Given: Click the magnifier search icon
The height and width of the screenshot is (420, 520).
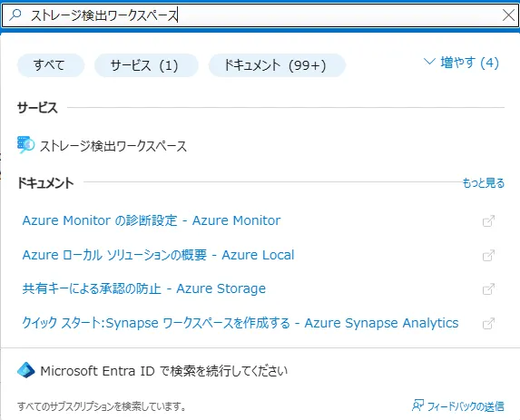Looking at the screenshot, I should pyautogui.click(x=15, y=15).
